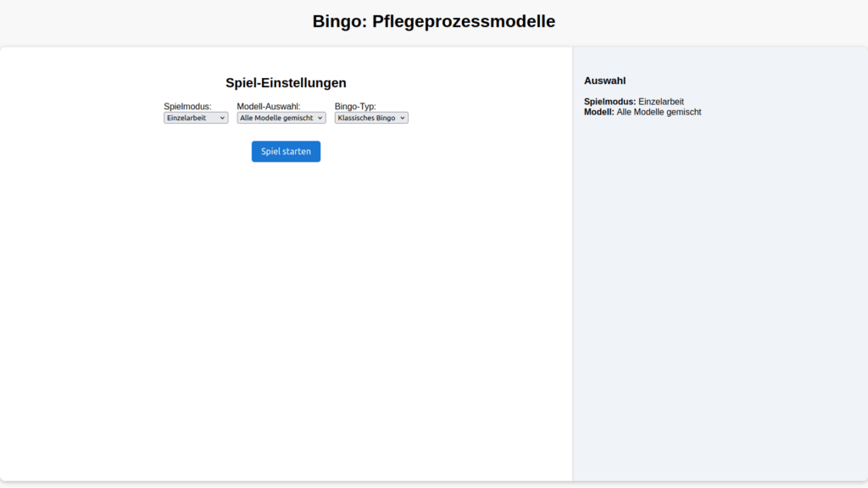Click the Spielmodus label above the first dropdown

[x=187, y=107]
